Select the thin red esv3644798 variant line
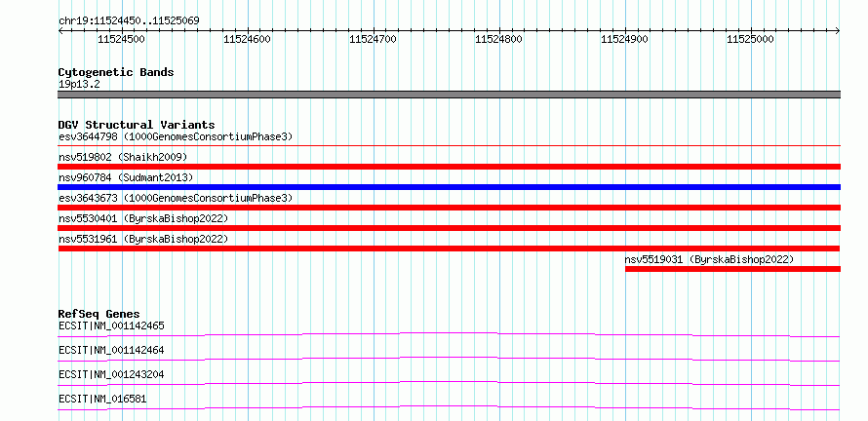 449,146
